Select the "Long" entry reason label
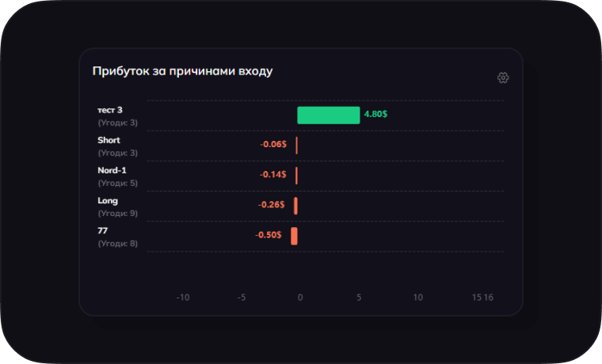The image size is (602, 364). click(x=108, y=200)
